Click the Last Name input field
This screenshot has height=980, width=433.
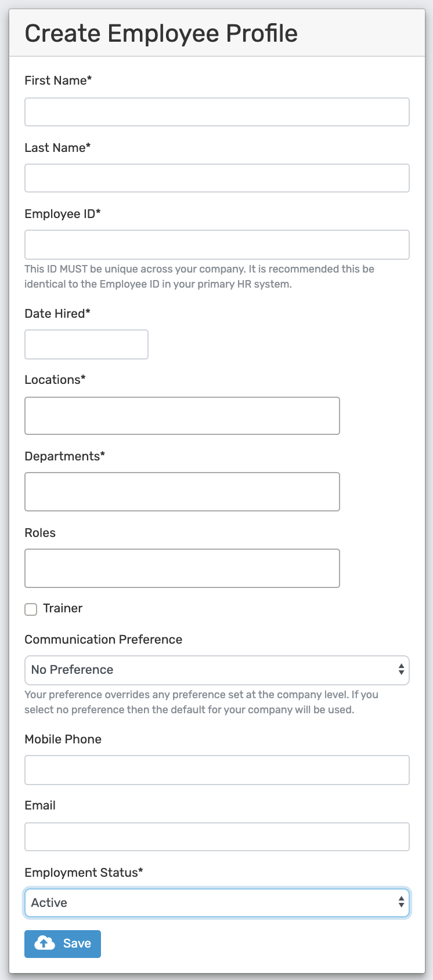pyautogui.click(x=217, y=177)
